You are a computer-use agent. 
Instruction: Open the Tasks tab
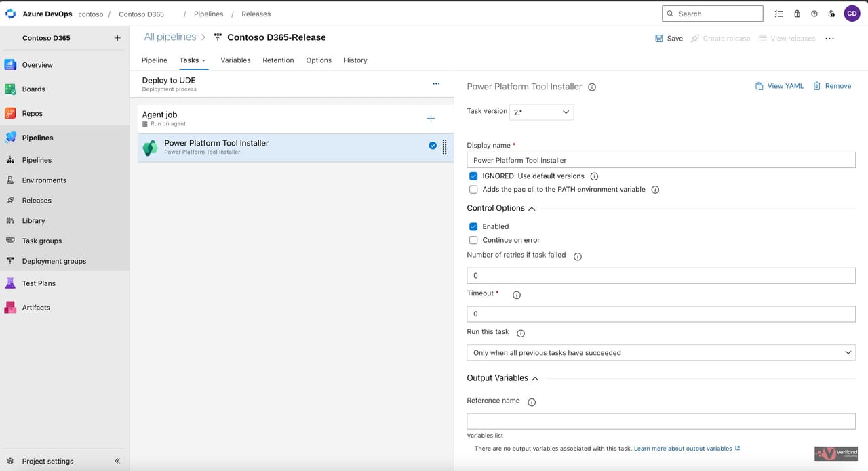[193, 60]
